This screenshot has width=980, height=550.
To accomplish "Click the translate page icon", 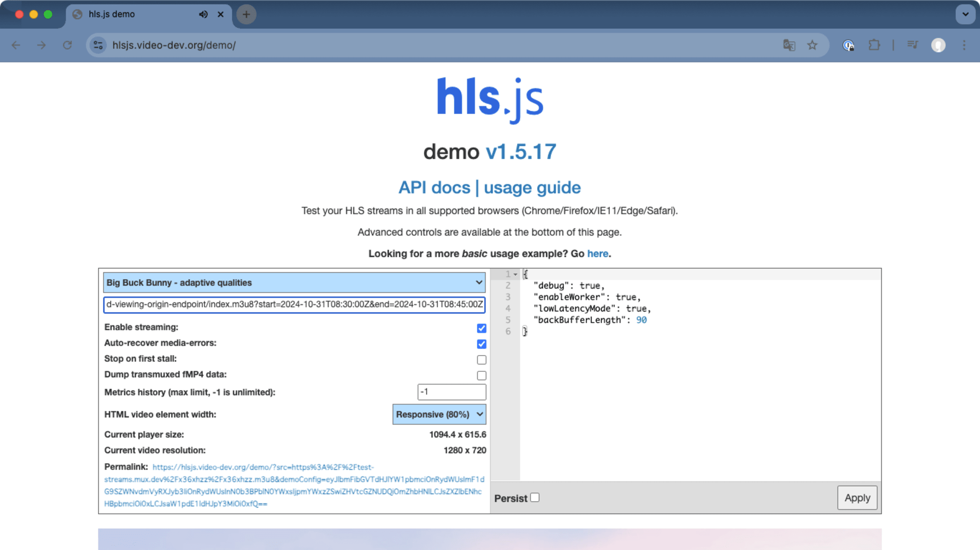I will point(789,45).
